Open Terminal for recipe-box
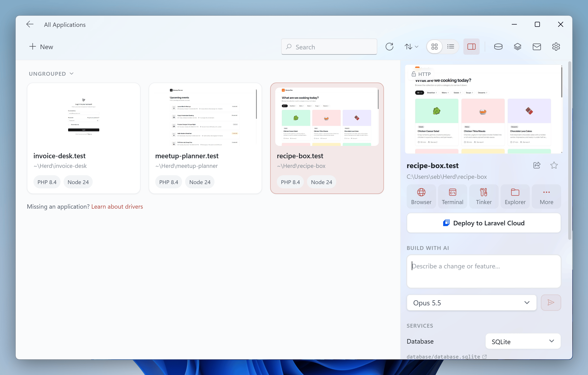Screen dimensions: 588x375 click(453, 196)
